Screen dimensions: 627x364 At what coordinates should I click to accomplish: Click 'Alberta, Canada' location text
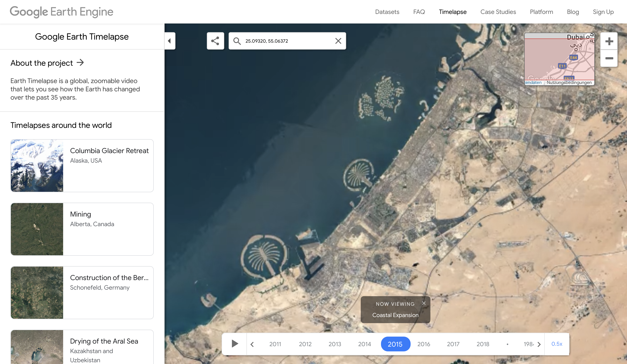coord(92,224)
